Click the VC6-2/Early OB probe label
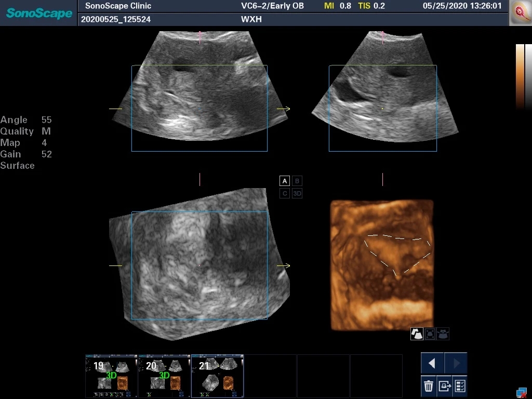The height and width of the screenshot is (399, 532). (272, 6)
